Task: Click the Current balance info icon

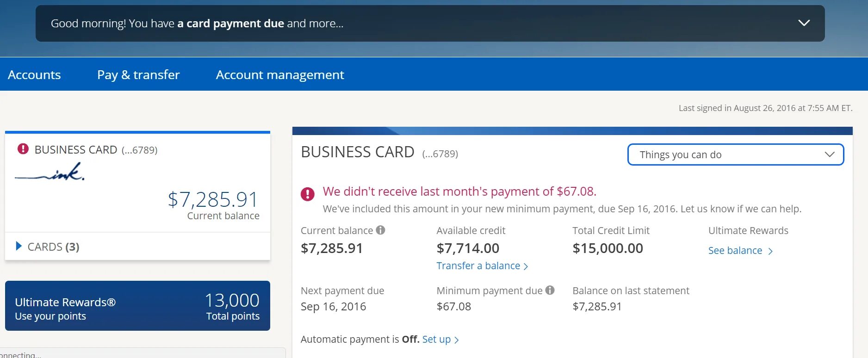Action: tap(380, 230)
